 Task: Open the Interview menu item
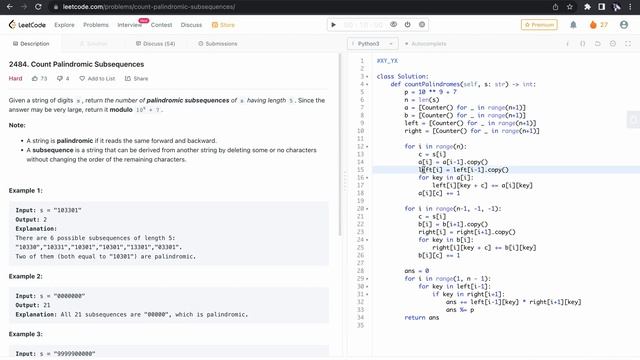tap(129, 25)
